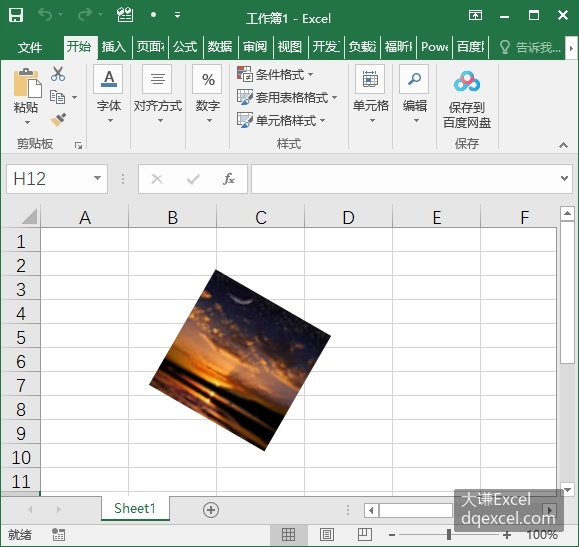Click the horizontal scrollbar left arrow
The height and width of the screenshot is (547, 579).
[371, 510]
